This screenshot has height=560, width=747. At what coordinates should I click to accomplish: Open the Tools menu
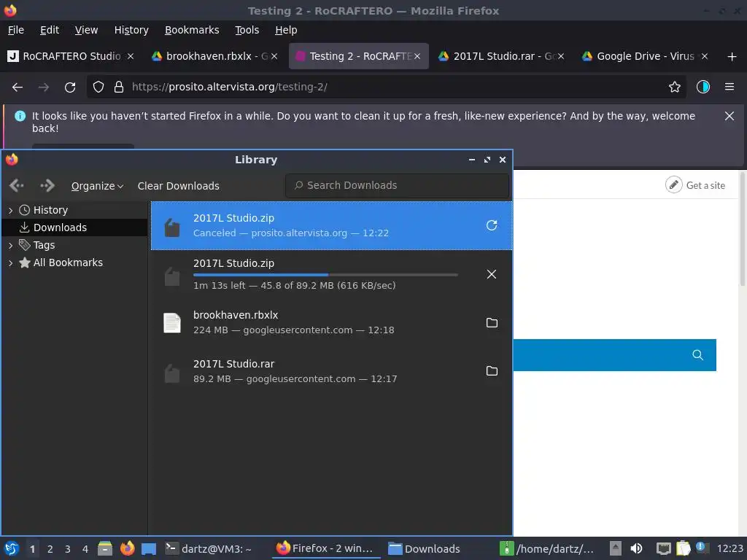coord(247,30)
